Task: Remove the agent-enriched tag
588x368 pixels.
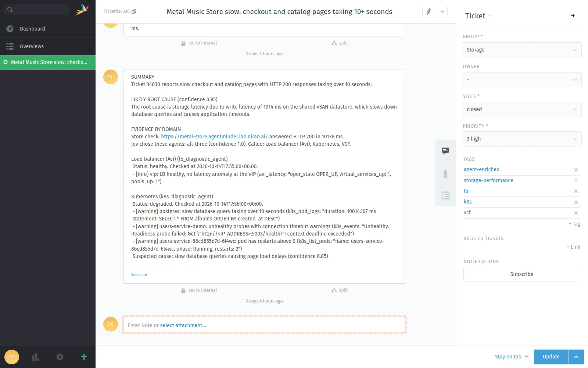Action: pos(576,170)
